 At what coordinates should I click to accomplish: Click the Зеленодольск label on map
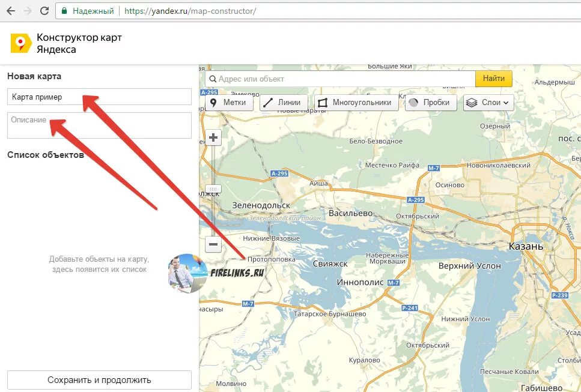click(261, 205)
